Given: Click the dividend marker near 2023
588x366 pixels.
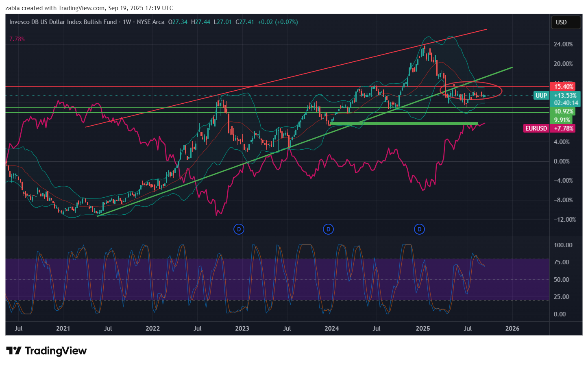Looking at the screenshot, I should pos(239,229).
